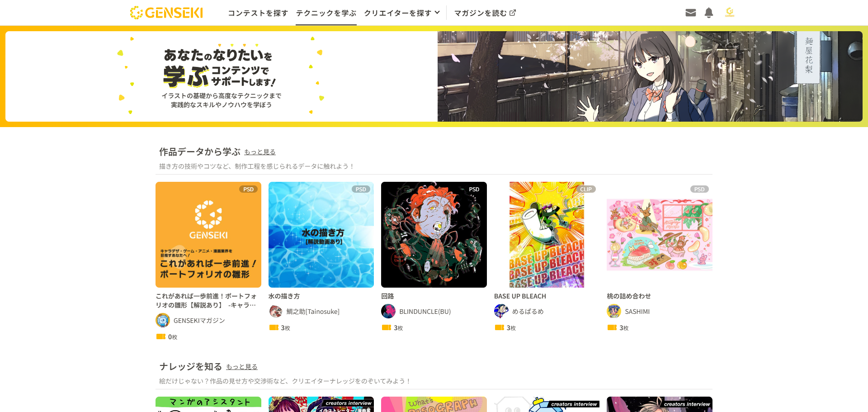Click the SASHIMI author avatar
The image size is (868, 412).
point(614,311)
